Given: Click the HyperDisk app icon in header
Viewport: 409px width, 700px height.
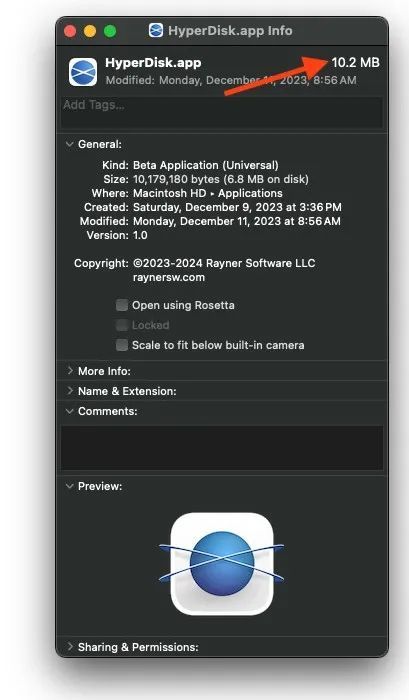Looking at the screenshot, I should click(83, 72).
